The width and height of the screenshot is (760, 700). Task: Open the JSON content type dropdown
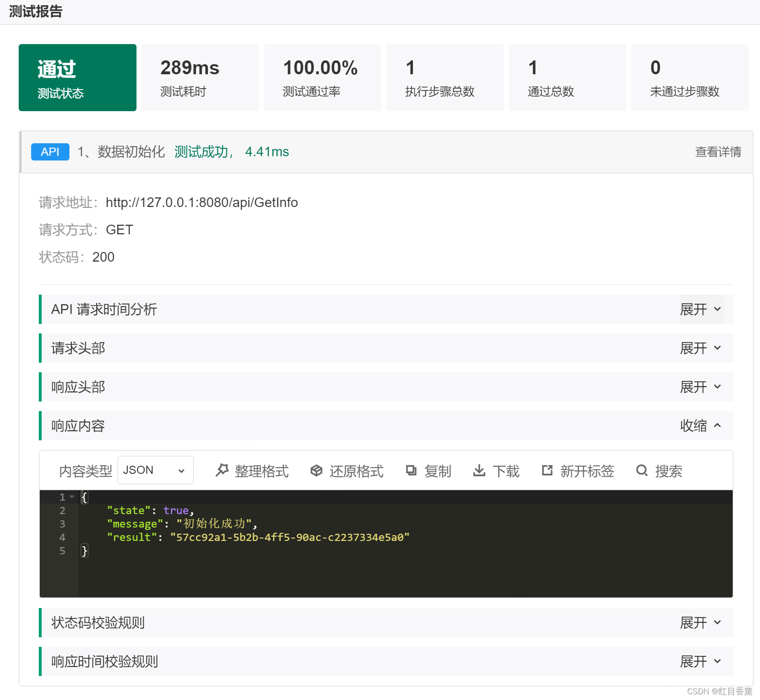[155, 470]
